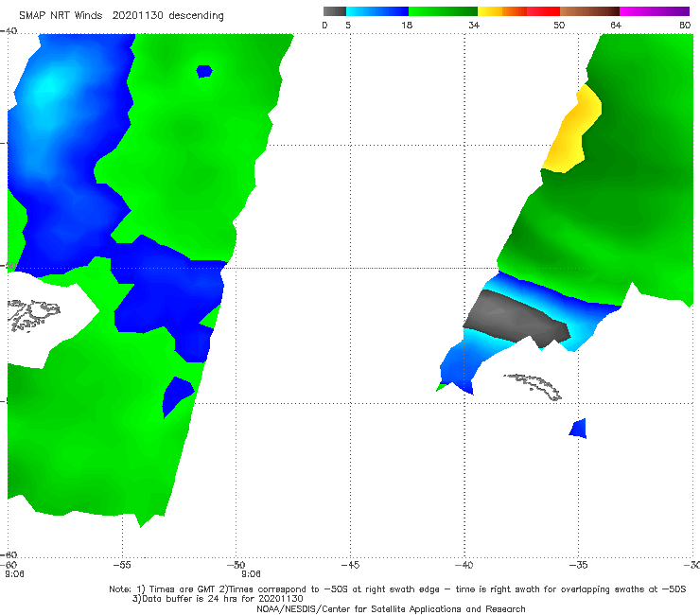Click the small isolated blue patch near -35 longitude
Screen dimensions: 700x615
coord(578,429)
